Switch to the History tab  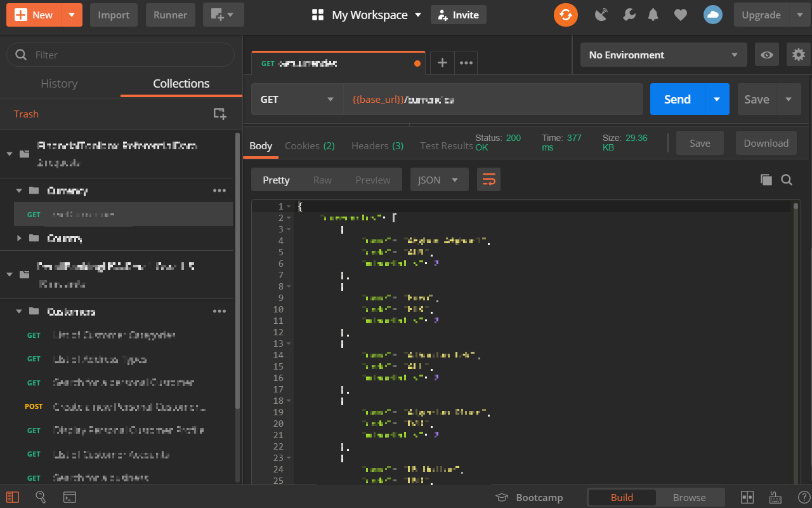click(x=59, y=83)
